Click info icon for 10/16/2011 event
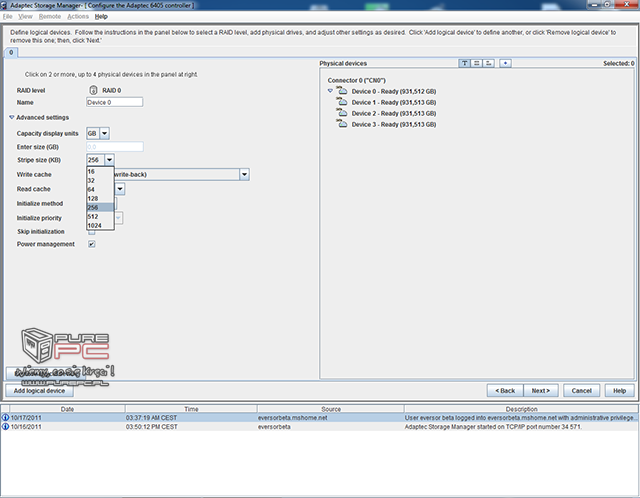This screenshot has height=498, width=640. 5,427
